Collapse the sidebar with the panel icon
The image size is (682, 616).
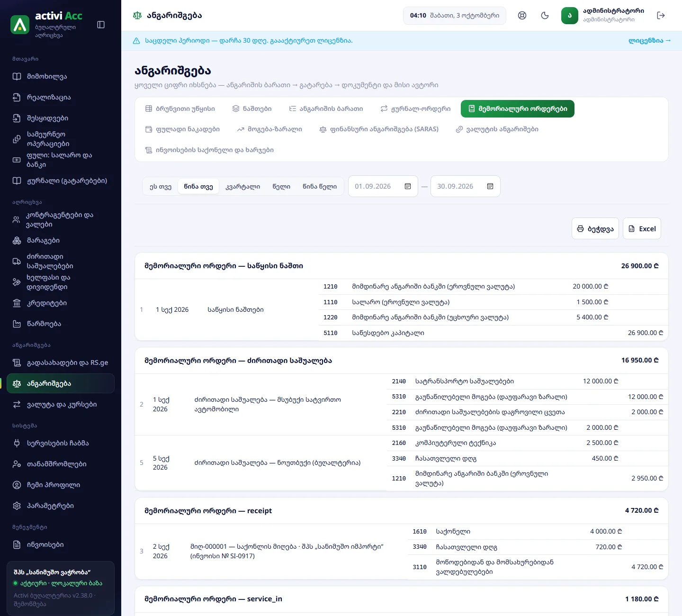(101, 25)
